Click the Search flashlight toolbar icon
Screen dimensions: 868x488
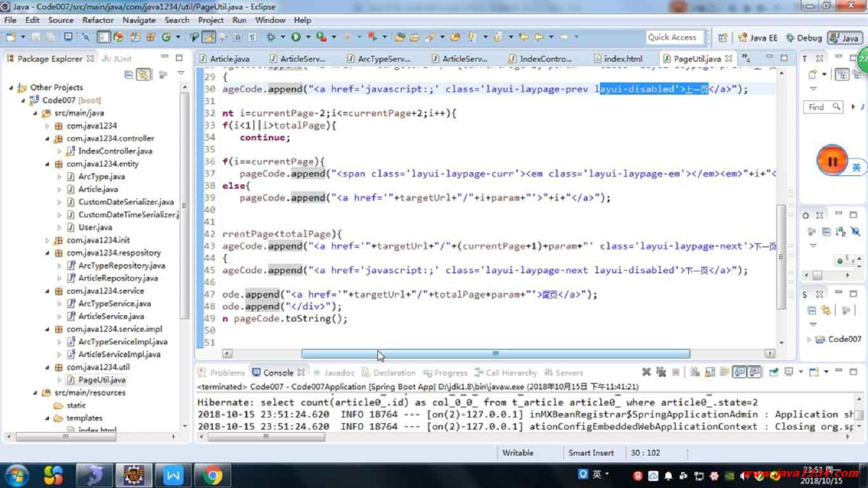coord(430,37)
